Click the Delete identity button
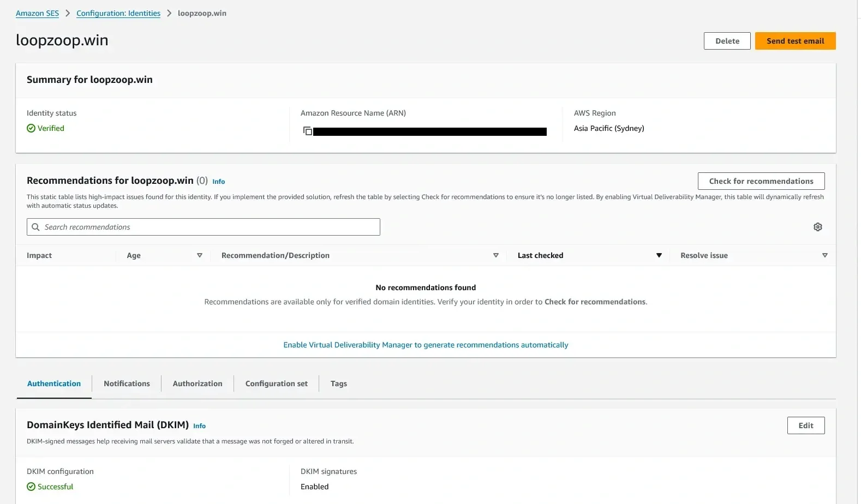 click(727, 41)
